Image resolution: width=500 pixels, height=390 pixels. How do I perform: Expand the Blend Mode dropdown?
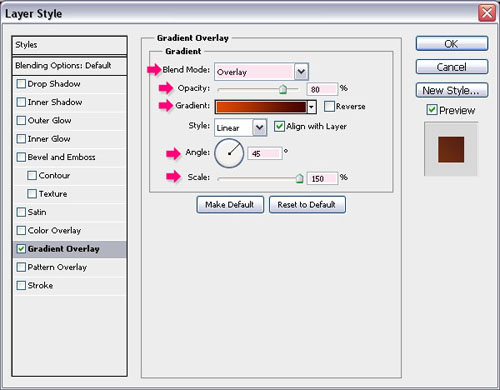pos(301,71)
